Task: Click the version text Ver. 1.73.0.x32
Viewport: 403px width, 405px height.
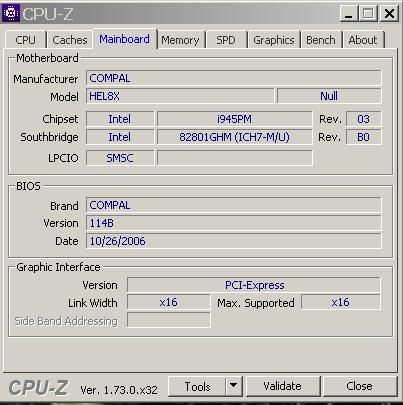Action: [119, 390]
